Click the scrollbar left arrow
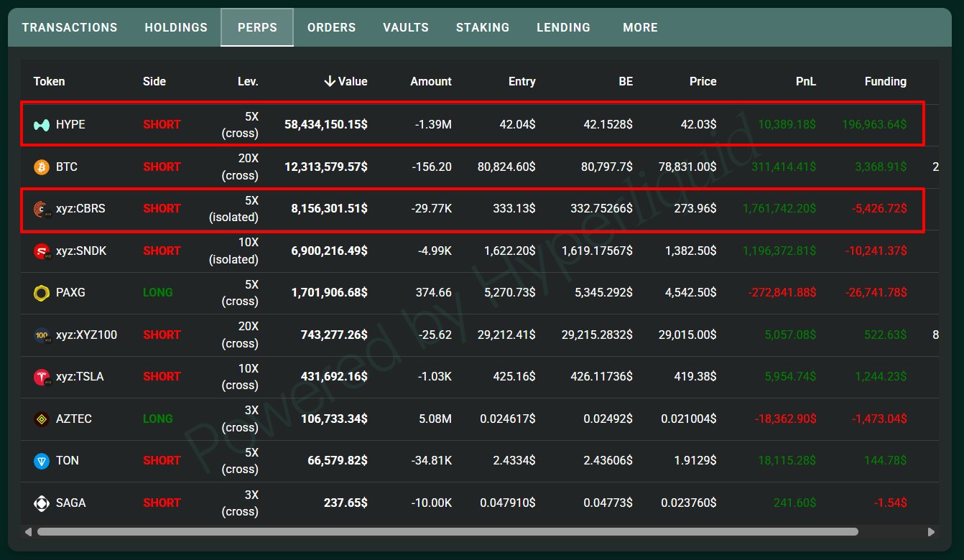This screenshot has width=964, height=560. pyautogui.click(x=29, y=532)
